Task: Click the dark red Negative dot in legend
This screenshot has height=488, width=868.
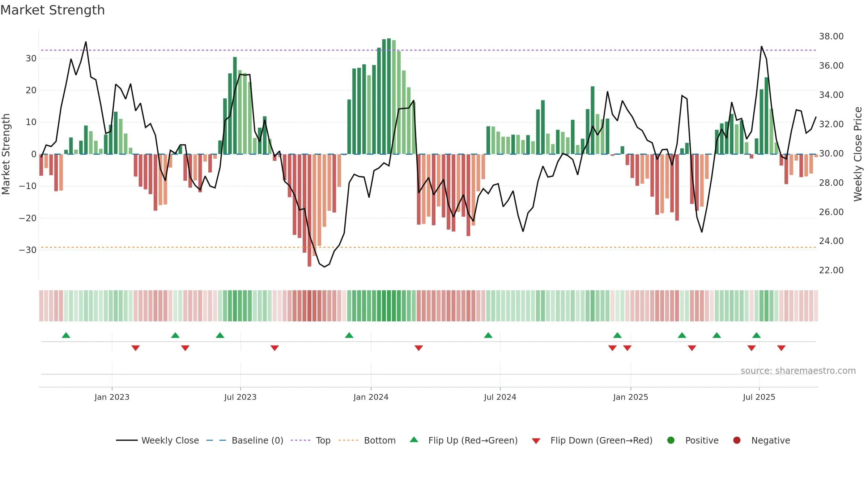Action: coord(737,440)
